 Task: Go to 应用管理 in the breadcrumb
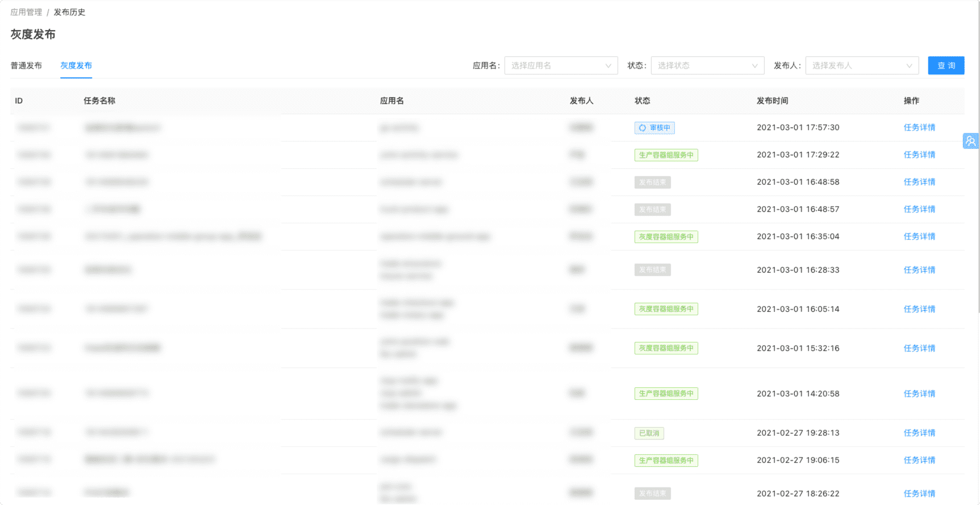[x=26, y=12]
